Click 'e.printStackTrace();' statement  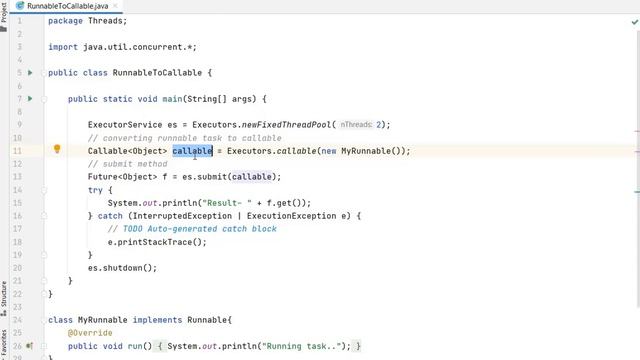click(x=157, y=242)
